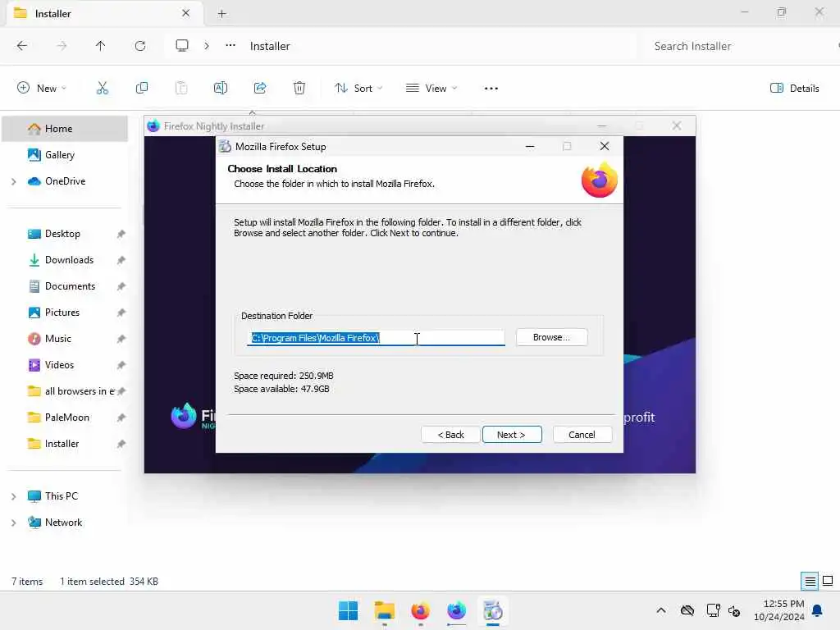Browse for a different destination folder
This screenshot has height=630, width=840.
click(x=551, y=337)
